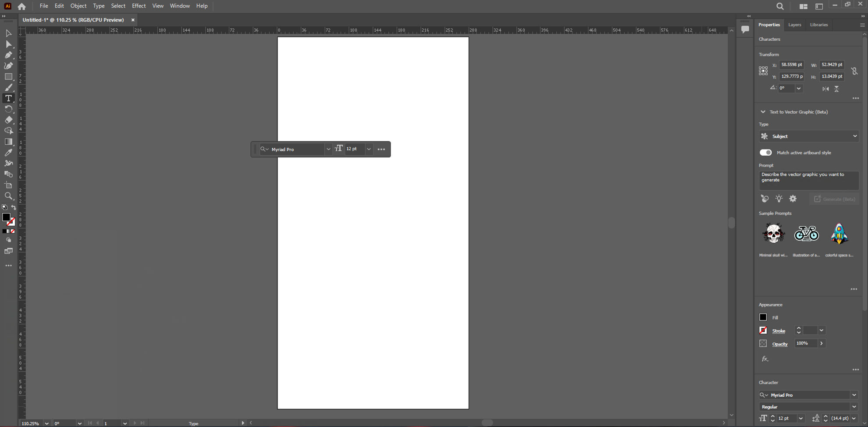
Task: Swap fill and stroke colors
Action: point(14,207)
